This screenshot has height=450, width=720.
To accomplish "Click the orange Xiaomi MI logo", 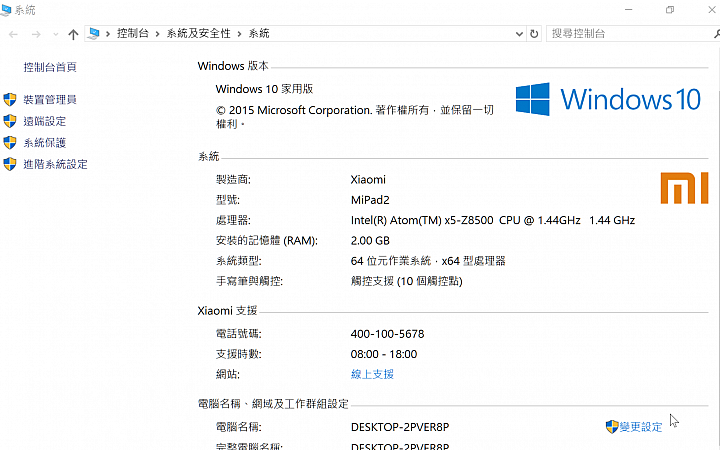I will coord(684,188).
